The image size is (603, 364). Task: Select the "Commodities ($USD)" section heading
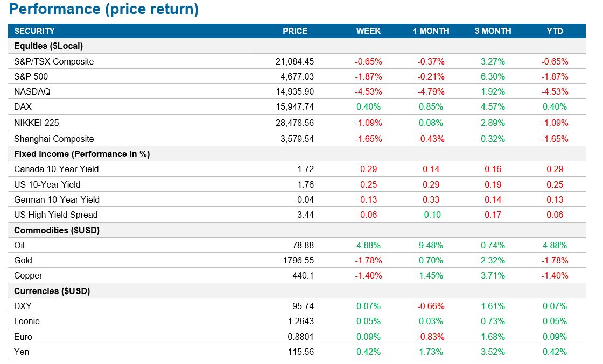tap(57, 230)
